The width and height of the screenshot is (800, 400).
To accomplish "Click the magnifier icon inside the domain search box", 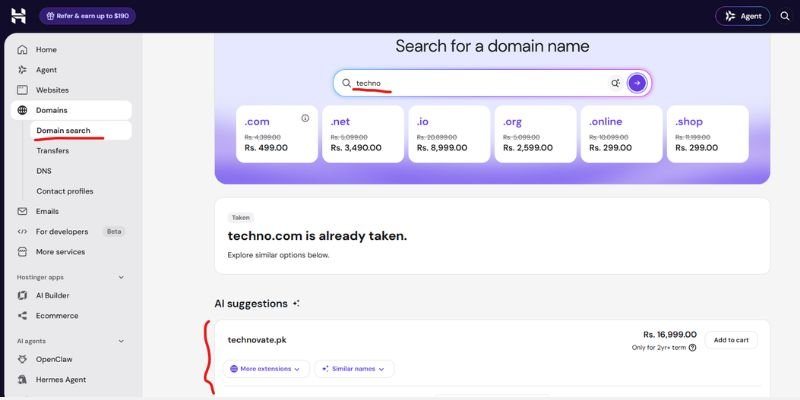I will click(x=346, y=83).
